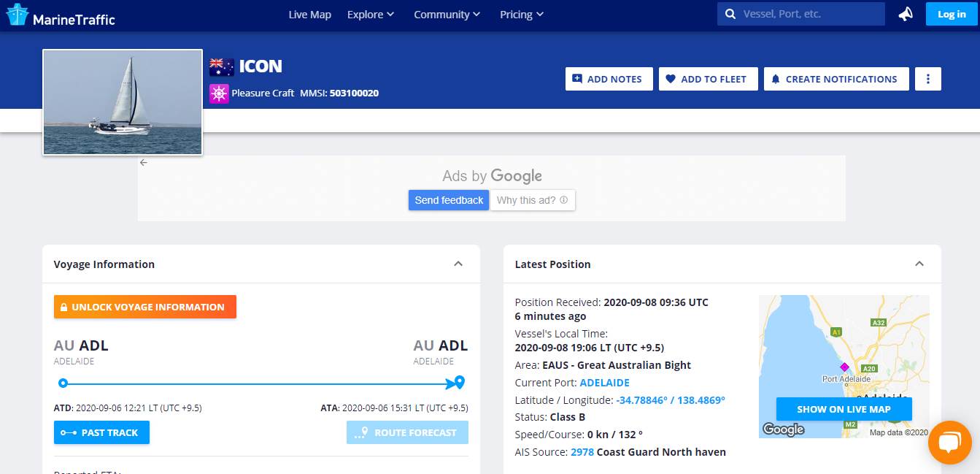The image size is (980, 474).
Task: Click the vessel search input field
Action: (810, 14)
